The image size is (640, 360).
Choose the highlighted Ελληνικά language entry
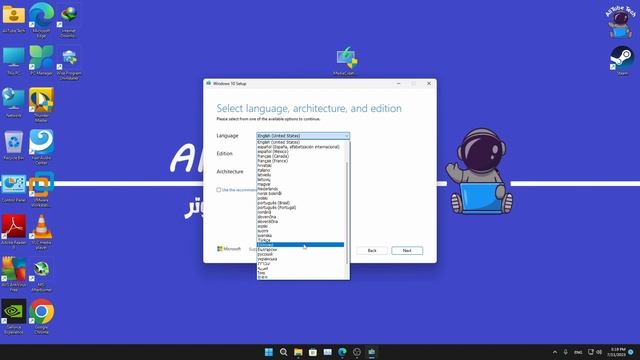point(301,245)
